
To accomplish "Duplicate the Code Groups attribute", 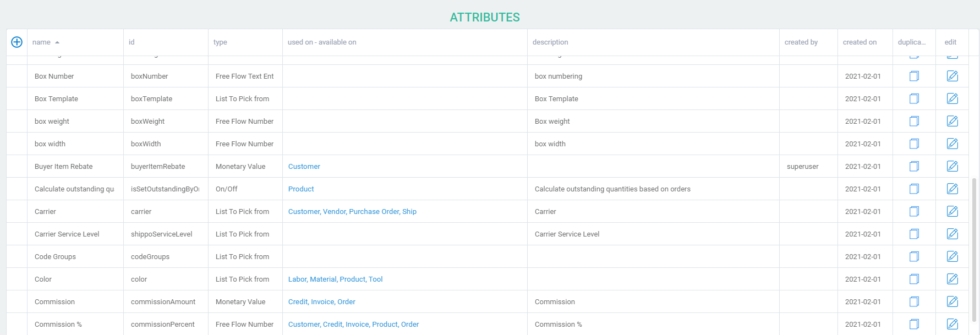I will (x=915, y=256).
